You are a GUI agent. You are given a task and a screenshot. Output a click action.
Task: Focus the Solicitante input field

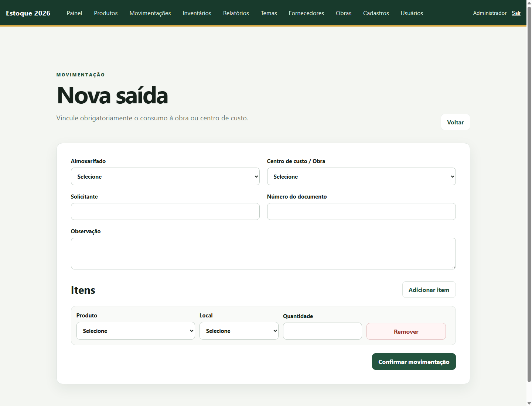coord(165,211)
